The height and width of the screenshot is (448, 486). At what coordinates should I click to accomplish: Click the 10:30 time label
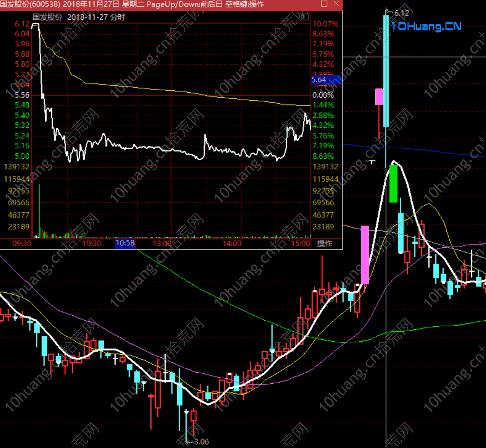(x=92, y=243)
